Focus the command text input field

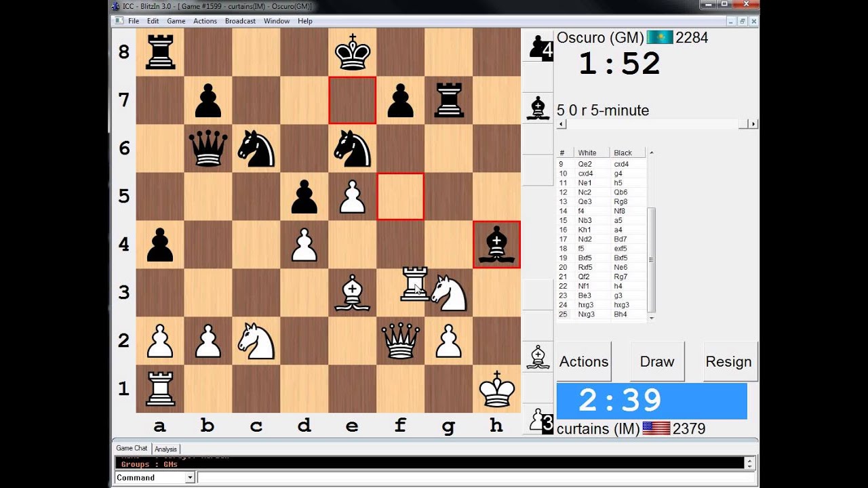point(477,478)
